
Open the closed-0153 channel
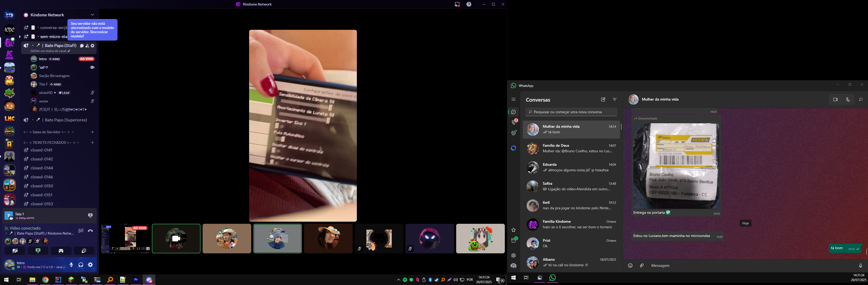pos(59,204)
